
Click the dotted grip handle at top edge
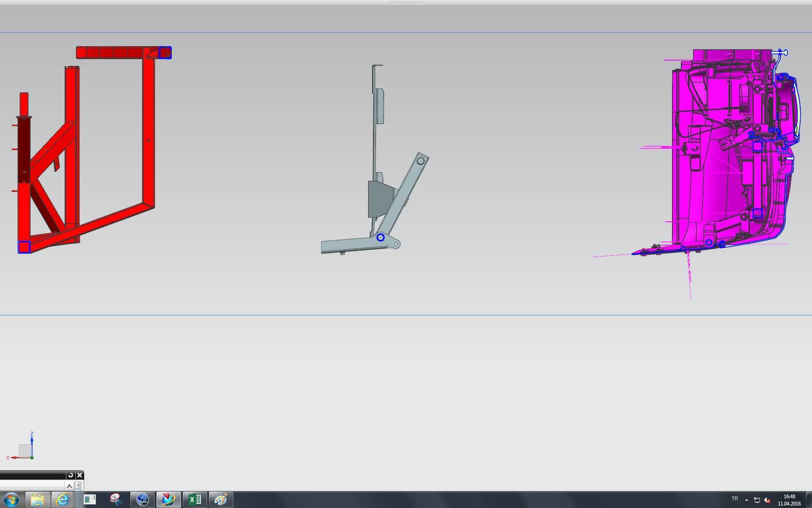pos(406,3)
